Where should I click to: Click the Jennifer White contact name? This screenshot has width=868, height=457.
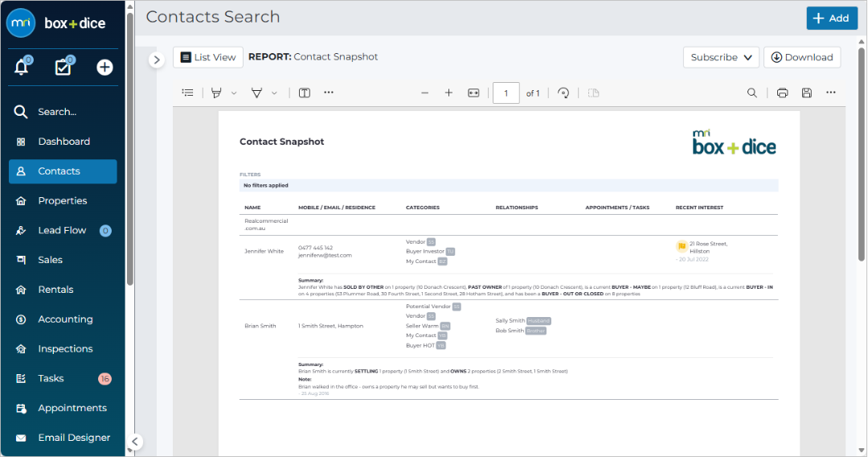[264, 252]
